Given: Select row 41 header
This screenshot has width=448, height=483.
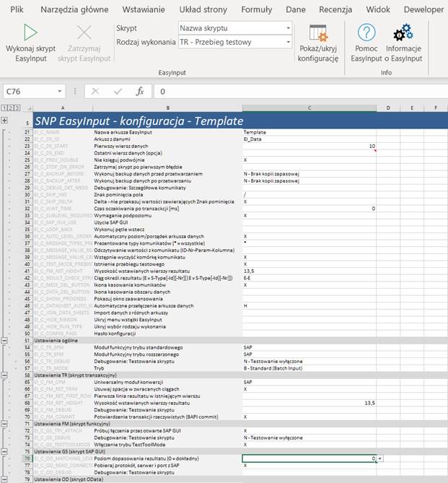Looking at the screenshot, I should click(x=27, y=271).
